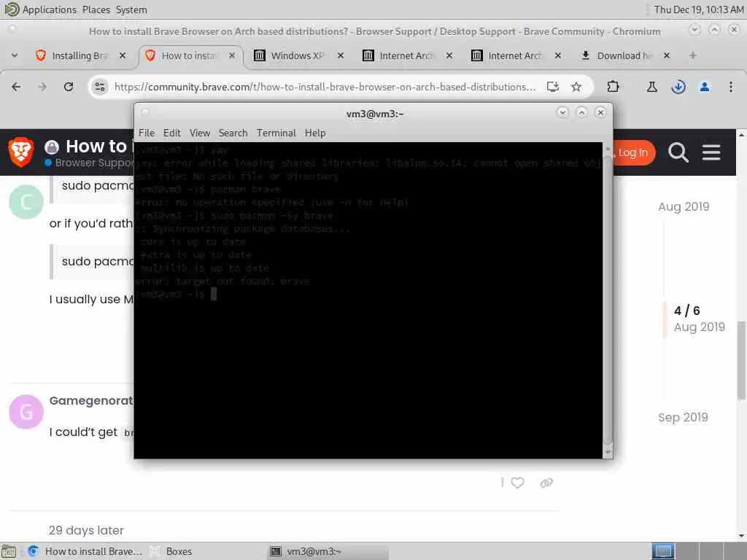Click the browser forward arrow

42,87
